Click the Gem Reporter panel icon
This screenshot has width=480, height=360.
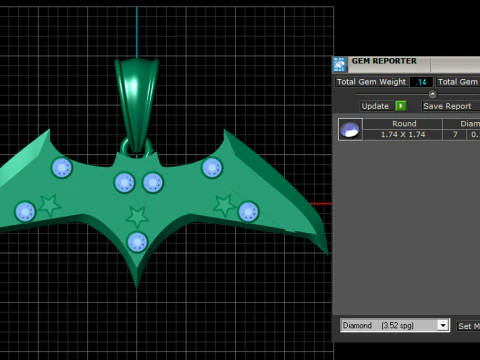click(x=340, y=64)
